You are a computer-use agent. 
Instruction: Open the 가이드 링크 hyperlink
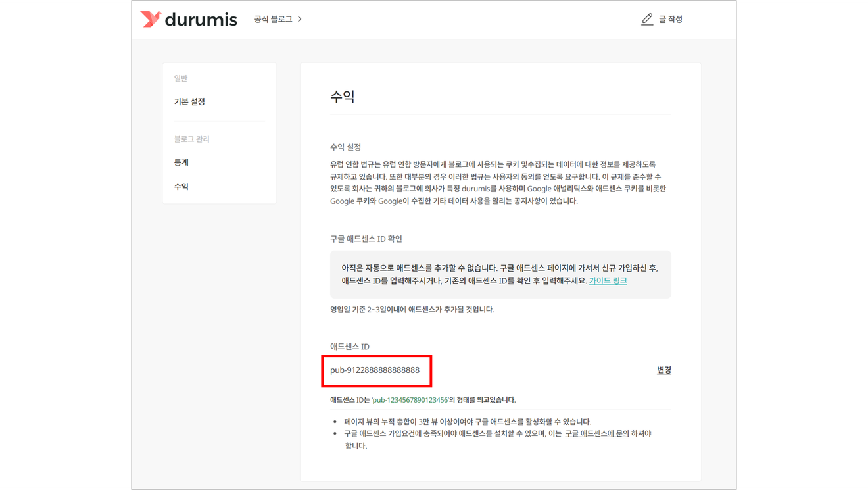click(x=608, y=281)
